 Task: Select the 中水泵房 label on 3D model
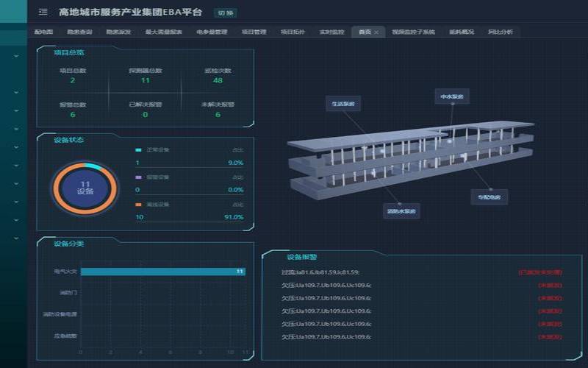452,96
